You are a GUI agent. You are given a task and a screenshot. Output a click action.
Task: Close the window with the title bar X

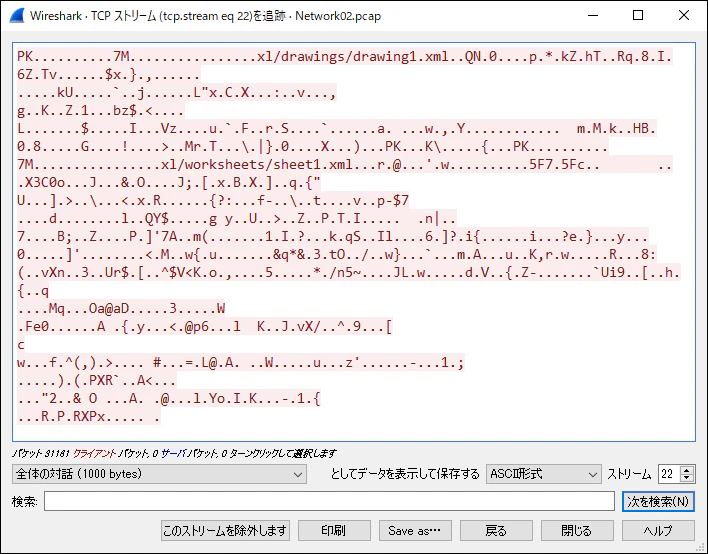coord(684,15)
